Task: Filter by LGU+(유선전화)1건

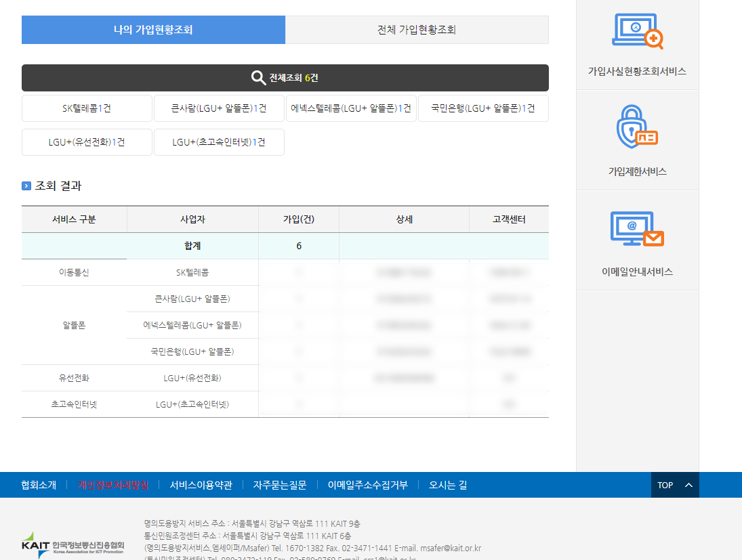Action: [87, 142]
